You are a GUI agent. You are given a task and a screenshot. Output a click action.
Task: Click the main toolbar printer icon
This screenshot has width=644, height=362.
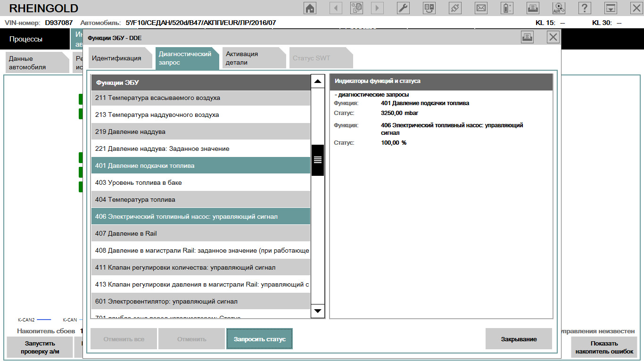533,8
